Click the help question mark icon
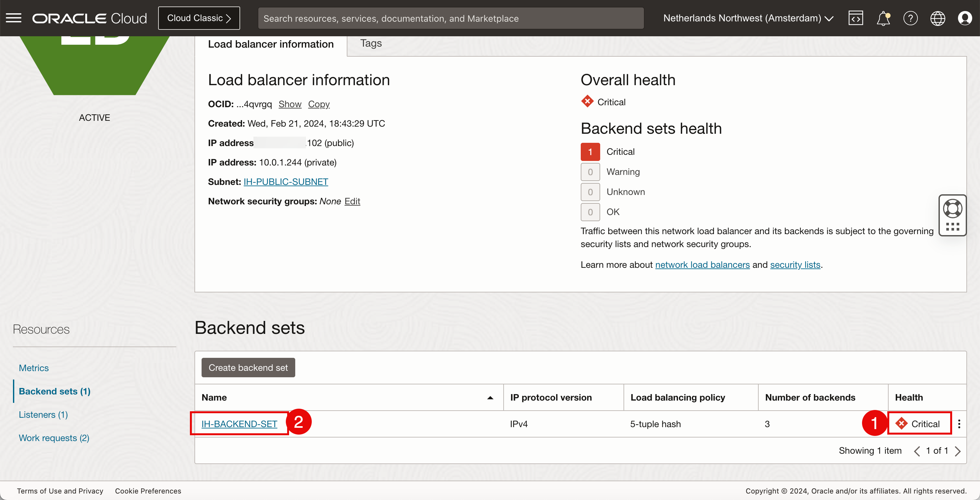This screenshot has height=500, width=980. click(910, 18)
